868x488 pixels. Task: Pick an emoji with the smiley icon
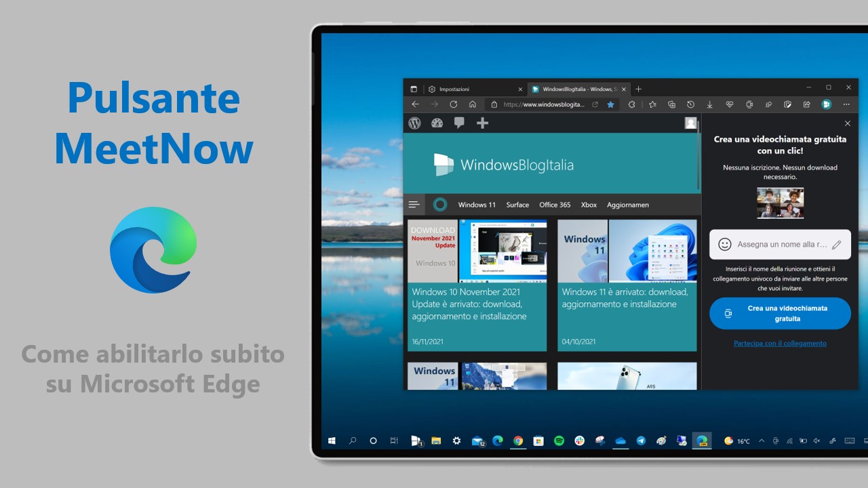725,244
